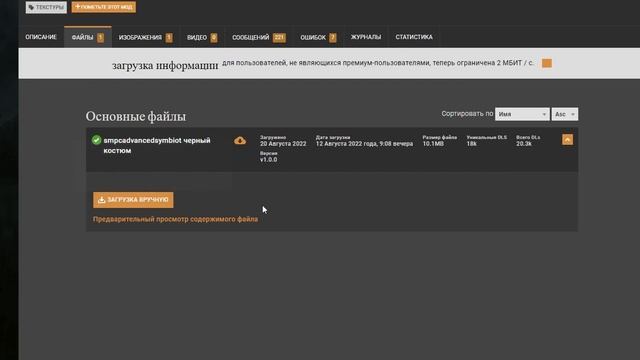The width and height of the screenshot is (640, 360).
Task: Switch to the ОПИСАНИЕ tab
Action: pyautogui.click(x=41, y=37)
